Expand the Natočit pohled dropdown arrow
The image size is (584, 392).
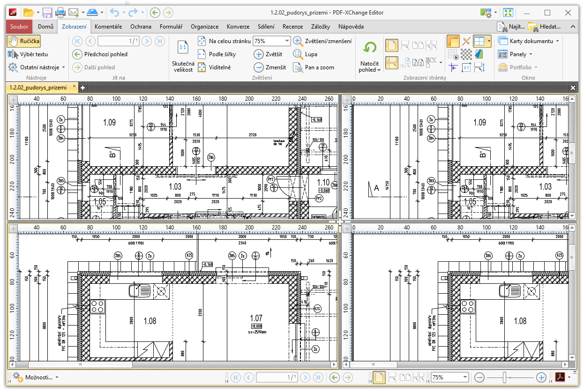(x=379, y=70)
